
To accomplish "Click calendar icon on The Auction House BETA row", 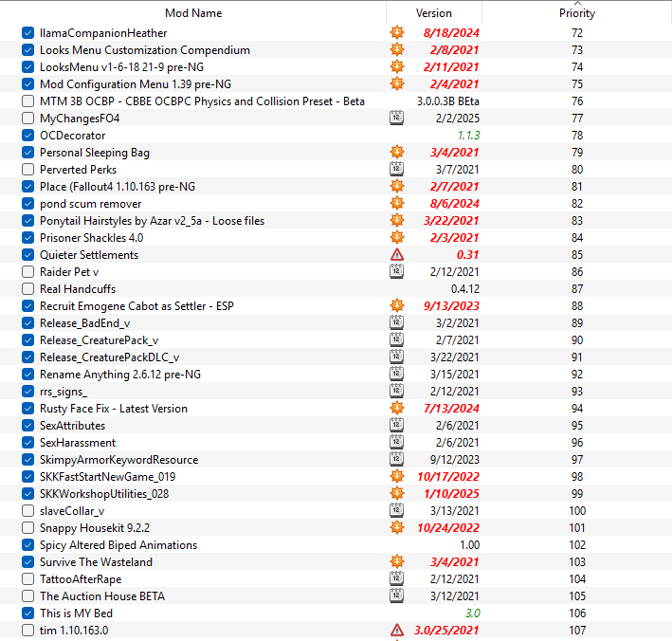I will (396, 595).
